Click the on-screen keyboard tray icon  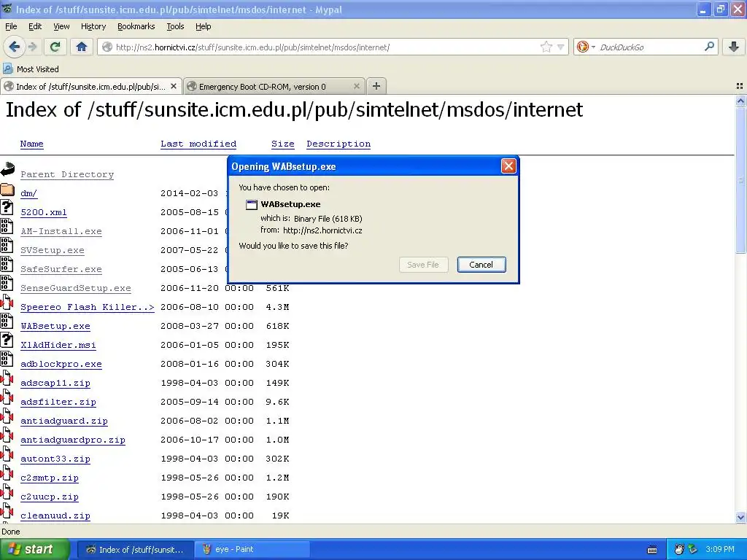pyautogui.click(x=652, y=550)
